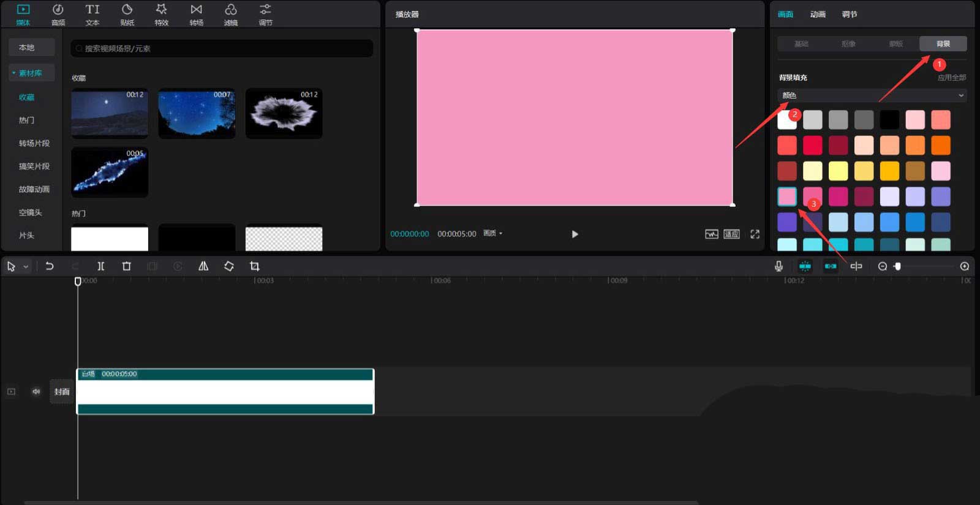
Task: Open the 搞笑片段 category
Action: [34, 166]
